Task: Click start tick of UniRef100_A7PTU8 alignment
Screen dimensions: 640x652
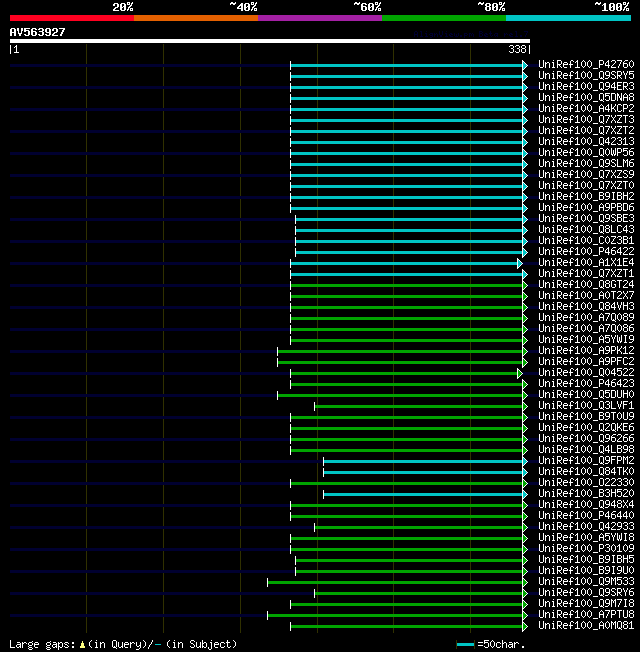Action: point(267,615)
